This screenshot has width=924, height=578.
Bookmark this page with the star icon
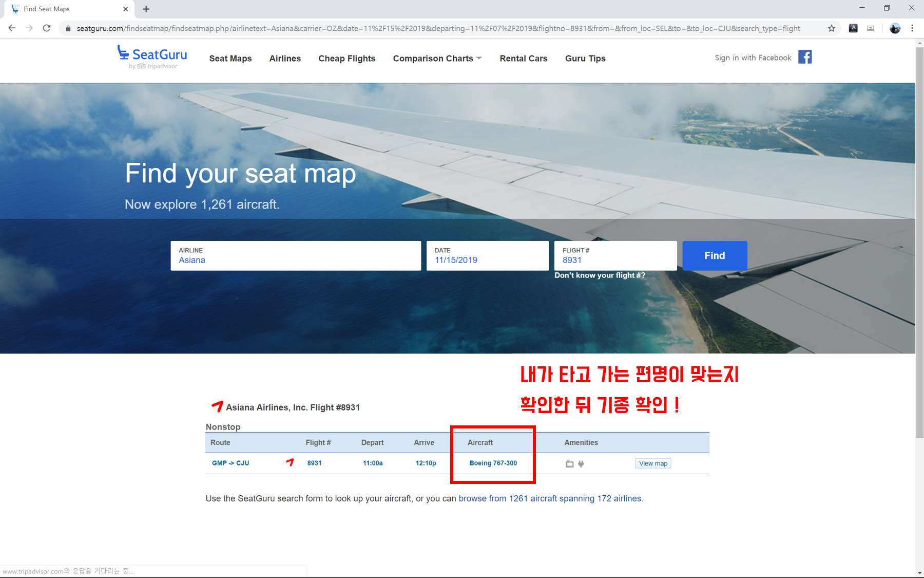tap(832, 28)
